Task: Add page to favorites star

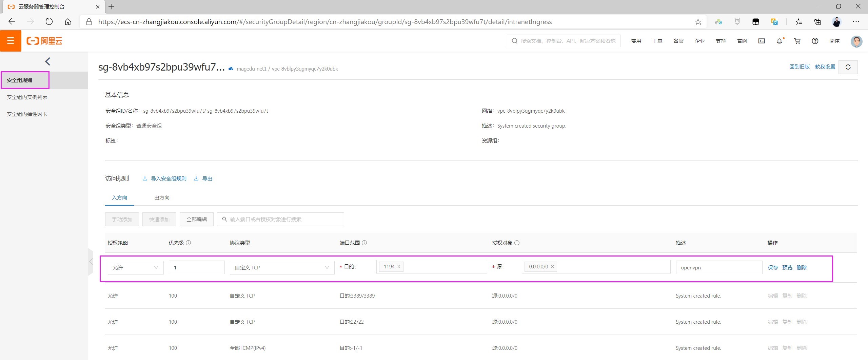Action: point(698,22)
